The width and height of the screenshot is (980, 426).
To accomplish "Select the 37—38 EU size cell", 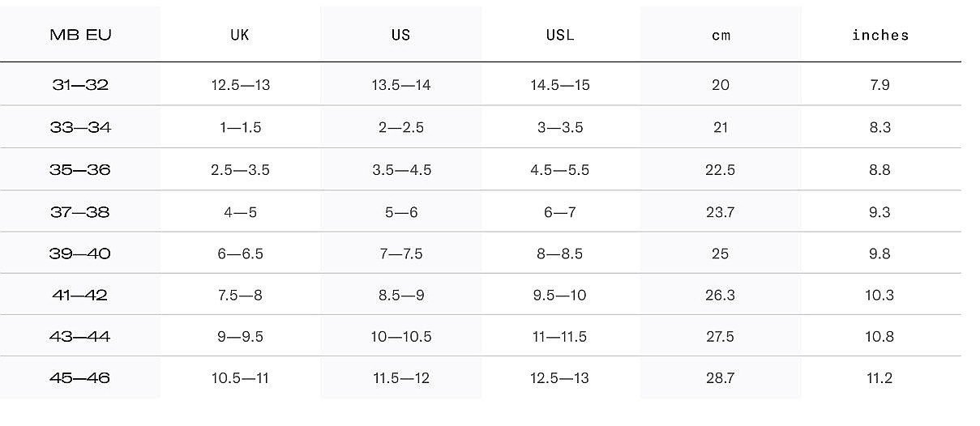I will click(x=80, y=212).
